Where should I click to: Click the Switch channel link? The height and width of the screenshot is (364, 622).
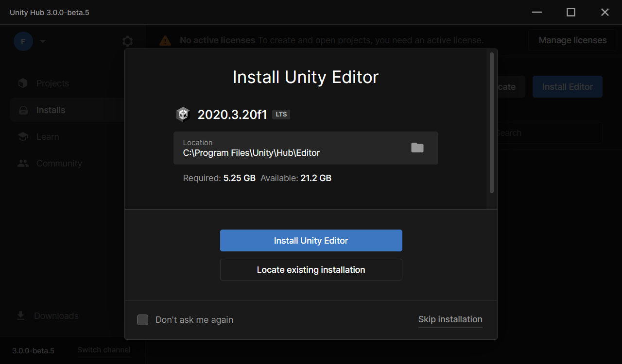point(104,350)
